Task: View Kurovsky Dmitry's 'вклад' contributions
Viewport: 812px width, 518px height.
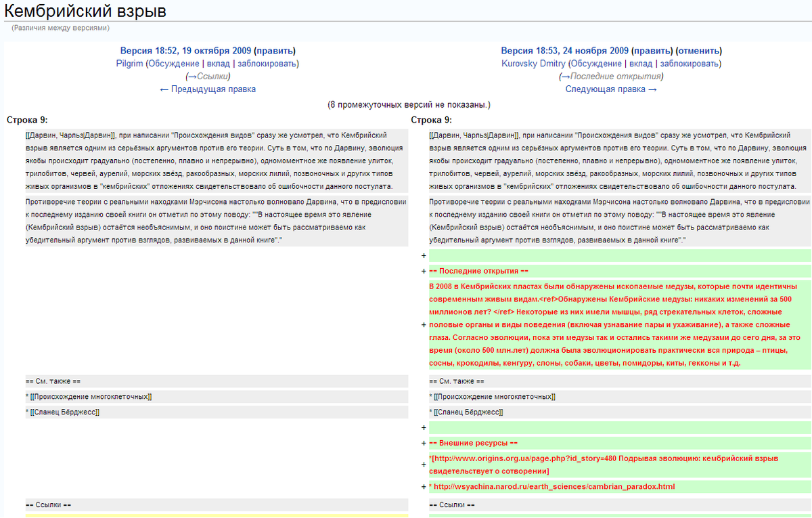Action: coord(641,64)
